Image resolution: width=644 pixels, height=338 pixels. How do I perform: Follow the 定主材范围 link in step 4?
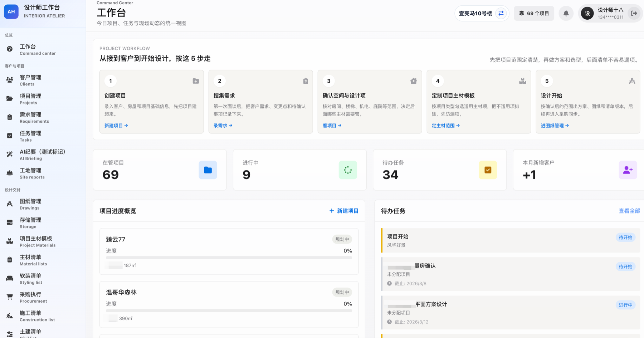[x=446, y=126]
